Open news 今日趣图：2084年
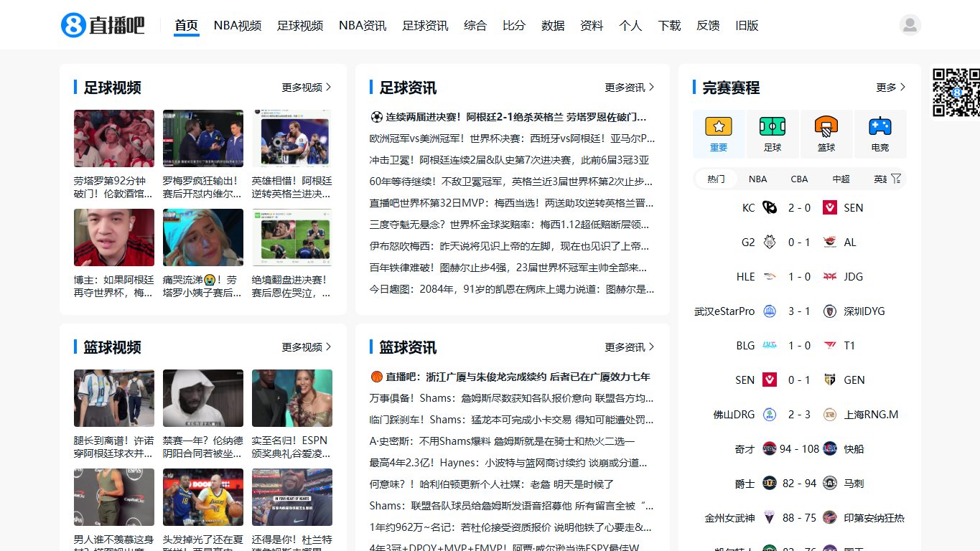This screenshot has height=551, width=980. pos(512,289)
